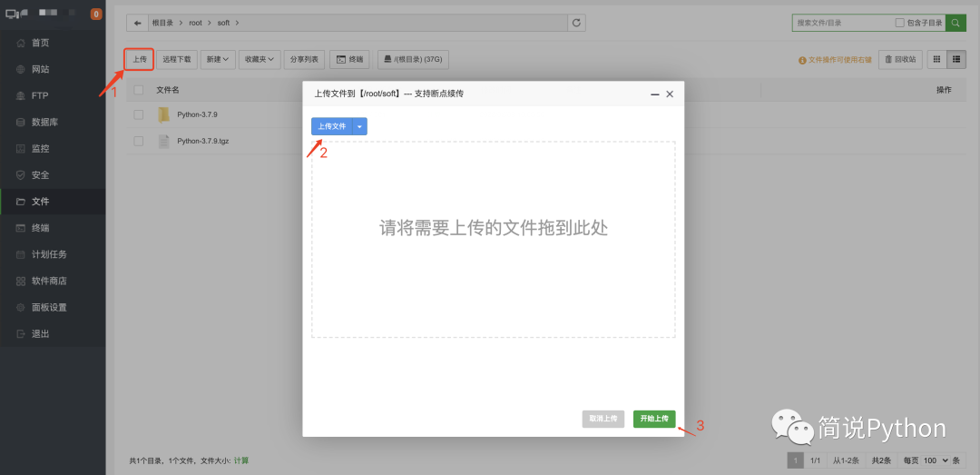
Task: Click the 远程下载 button
Action: click(177, 59)
